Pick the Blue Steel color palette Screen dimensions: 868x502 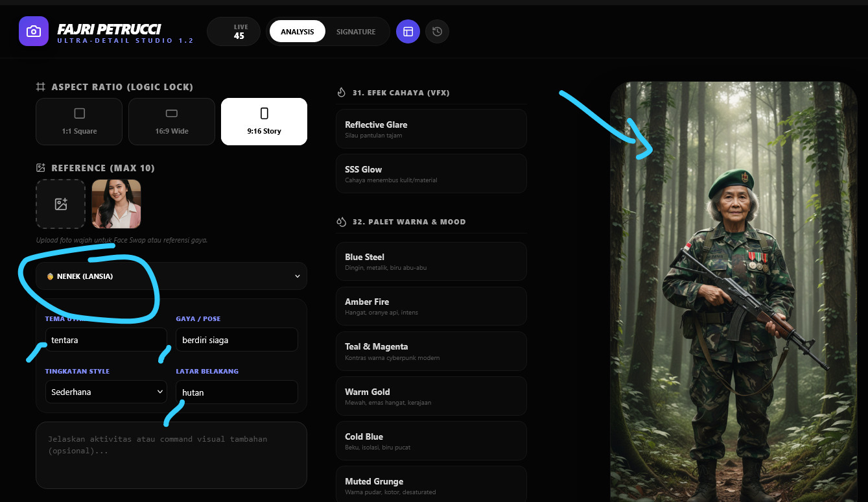431,261
